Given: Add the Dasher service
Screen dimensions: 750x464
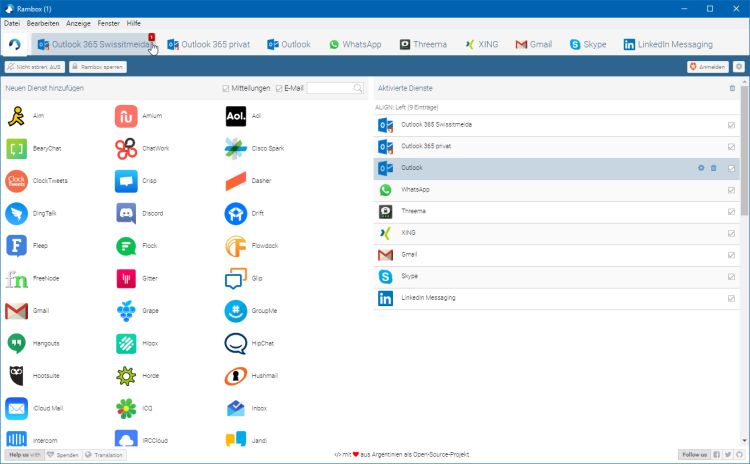Looking at the screenshot, I should [248, 181].
